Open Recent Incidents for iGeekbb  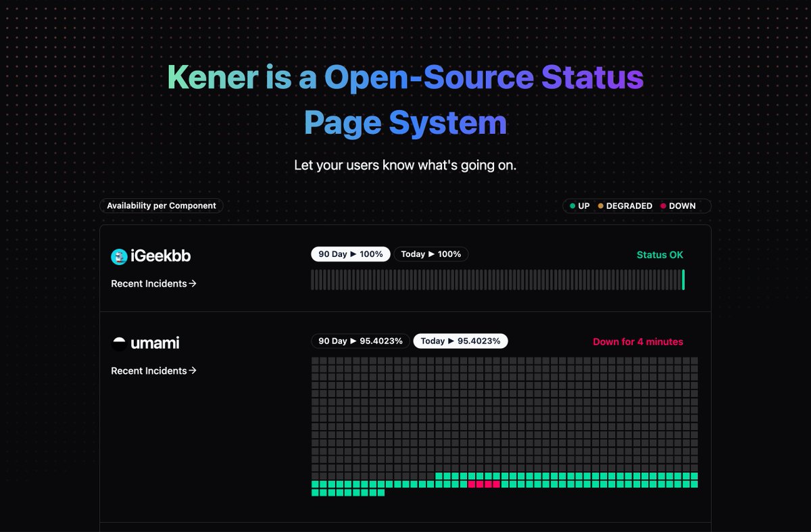(x=153, y=284)
